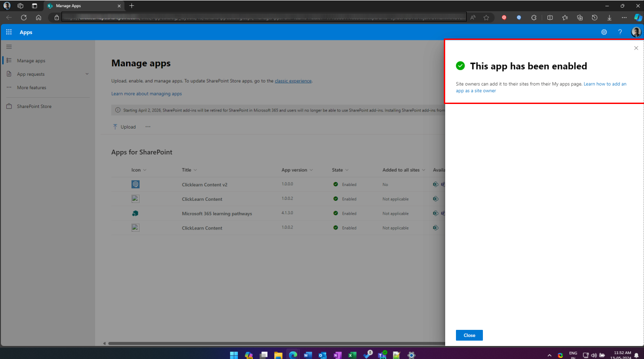Open the Title column header dropdown
The height and width of the screenshot is (359, 644).
pos(189,170)
